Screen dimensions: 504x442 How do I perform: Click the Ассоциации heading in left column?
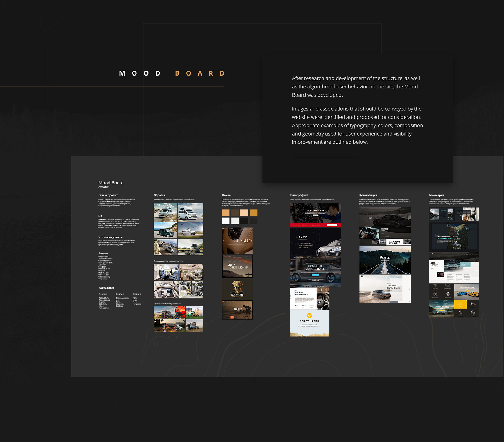[x=106, y=288]
